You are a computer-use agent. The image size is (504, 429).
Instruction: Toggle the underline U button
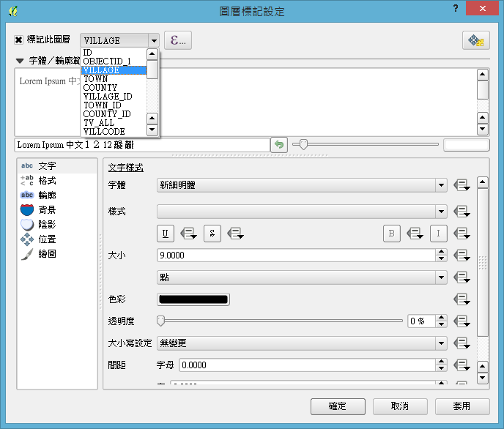click(166, 234)
